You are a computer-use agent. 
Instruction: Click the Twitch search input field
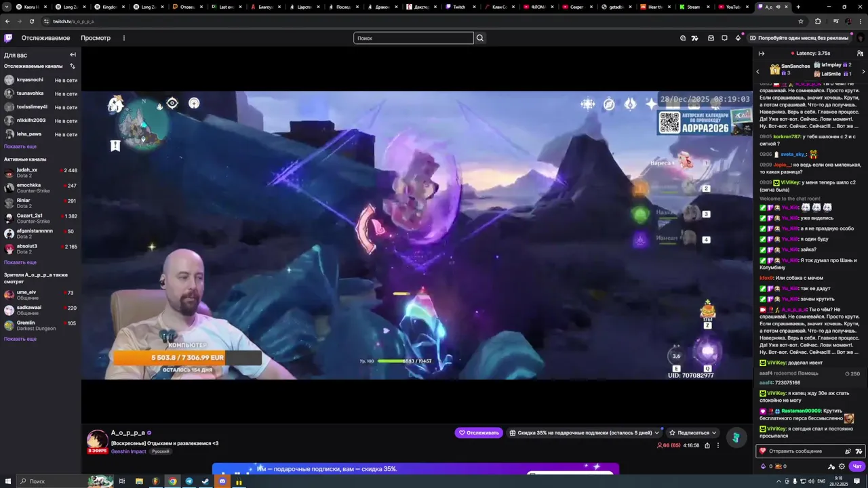(x=414, y=38)
